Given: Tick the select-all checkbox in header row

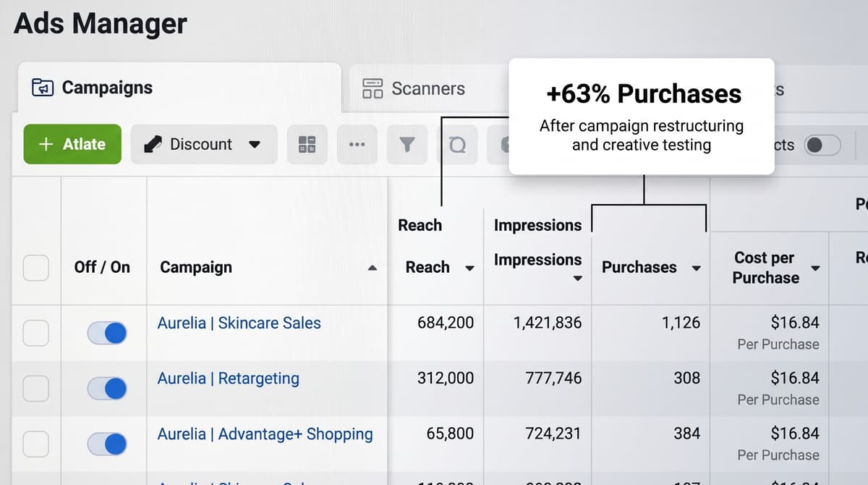Looking at the screenshot, I should coord(35,267).
